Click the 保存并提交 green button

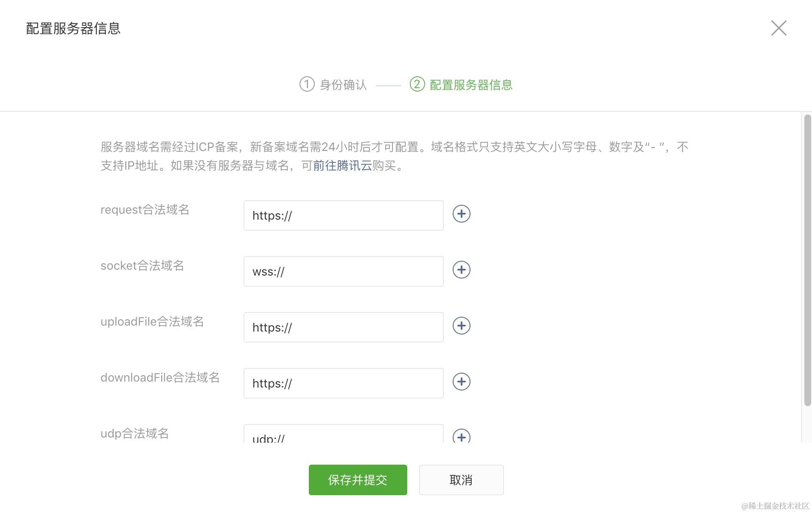pyautogui.click(x=357, y=480)
